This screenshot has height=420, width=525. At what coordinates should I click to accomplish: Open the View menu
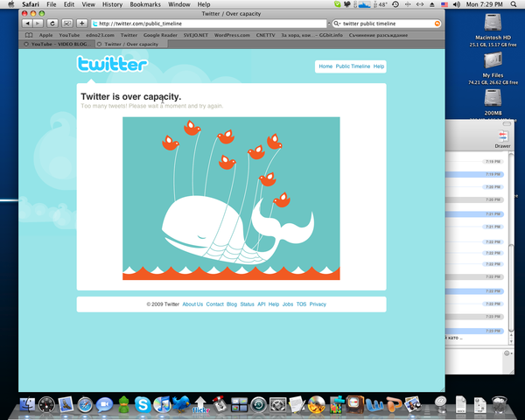pos(88,4)
